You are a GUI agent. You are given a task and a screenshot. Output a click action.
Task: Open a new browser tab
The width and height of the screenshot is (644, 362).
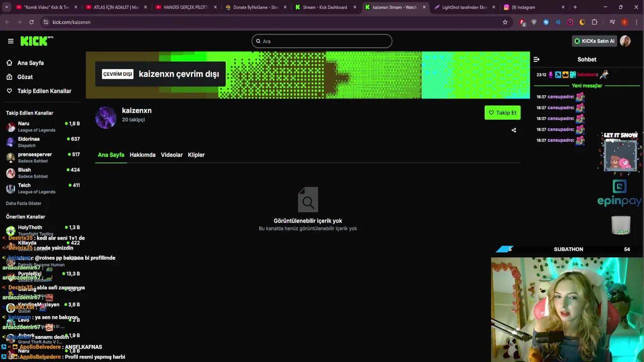575,7
